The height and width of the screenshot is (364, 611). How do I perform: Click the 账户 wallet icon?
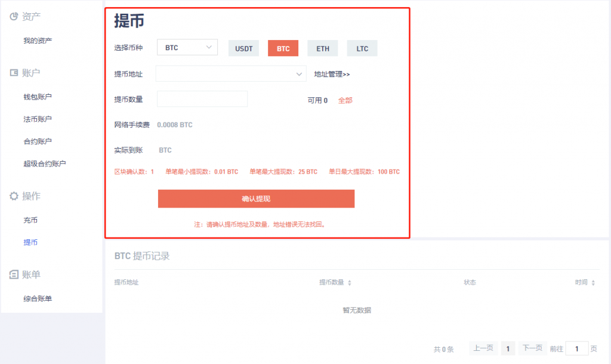click(14, 72)
